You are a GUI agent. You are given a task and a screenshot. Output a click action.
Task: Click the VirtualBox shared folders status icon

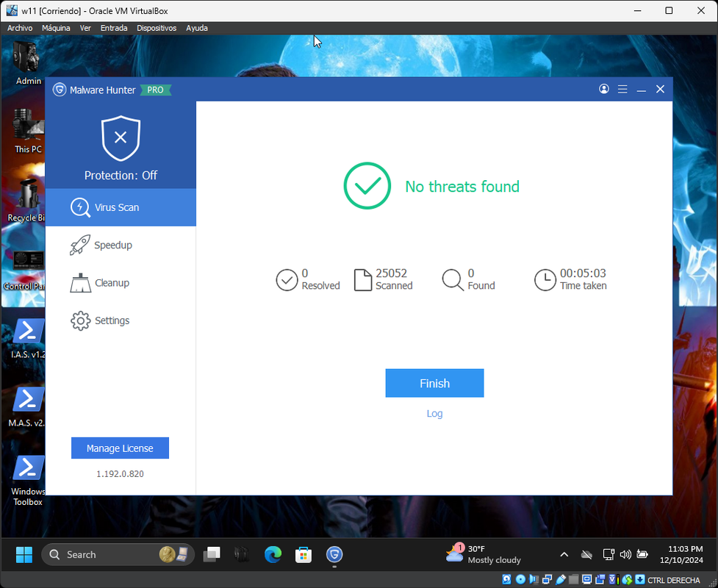(x=573, y=579)
